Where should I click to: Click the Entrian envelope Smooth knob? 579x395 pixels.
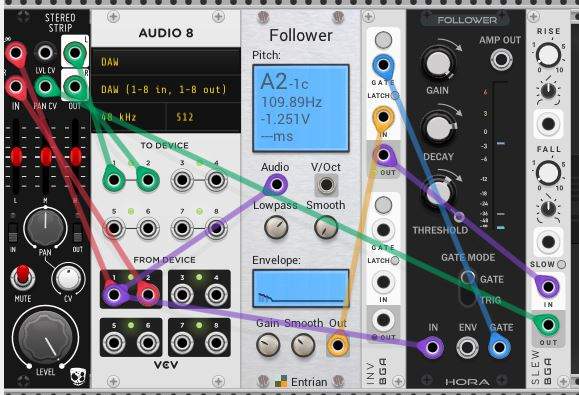point(303,345)
